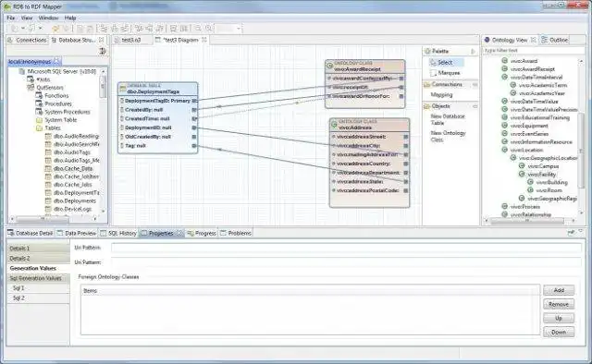Select vivo:AcademicTerm ontology class
The image size is (592, 364).
pyautogui.click(x=538, y=85)
